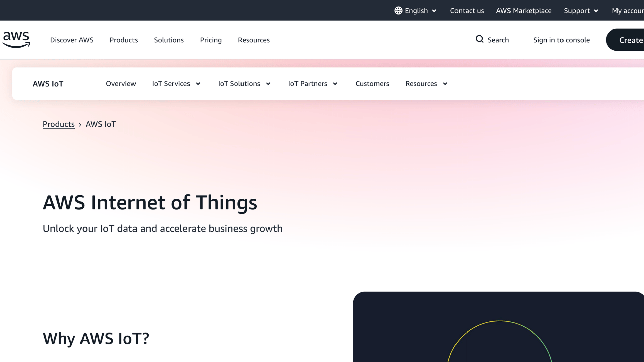The image size is (644, 362).
Task: Expand the IoT Services dropdown
Action: (176, 84)
